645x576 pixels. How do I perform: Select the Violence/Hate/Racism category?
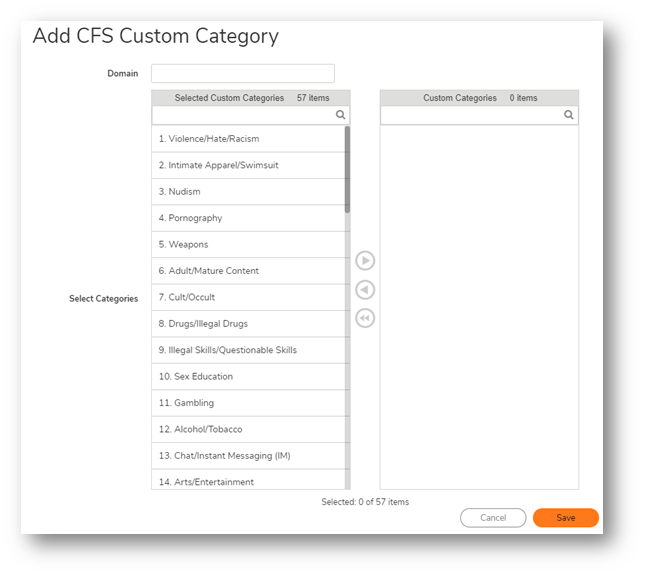coord(248,139)
